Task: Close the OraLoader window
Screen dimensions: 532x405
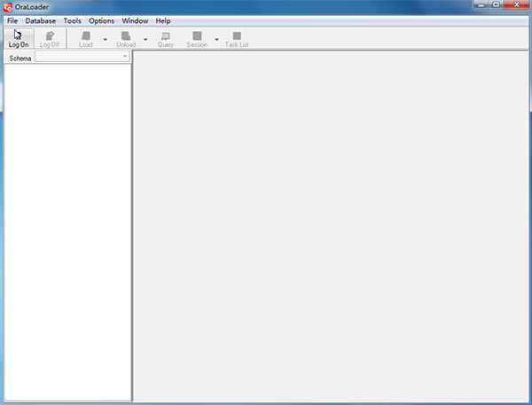Action: pos(516,4)
